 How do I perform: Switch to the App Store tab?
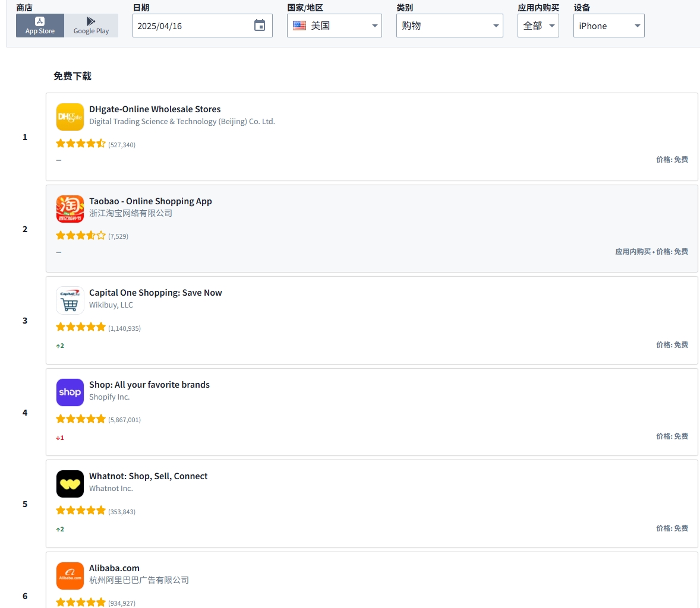(40, 26)
